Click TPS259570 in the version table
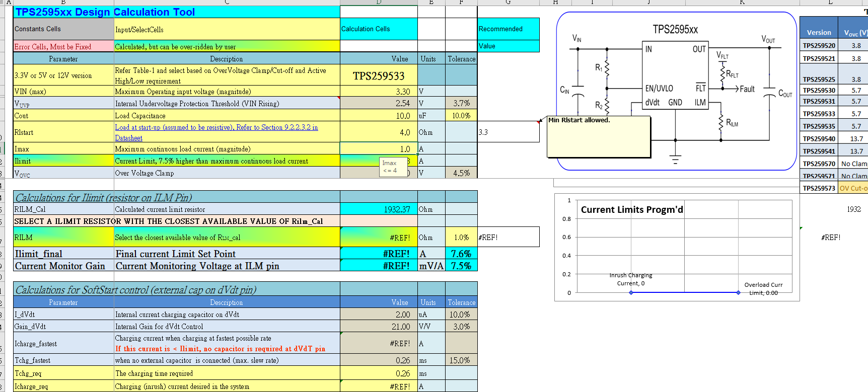Screen dimensions: 868x392 pos(819,164)
